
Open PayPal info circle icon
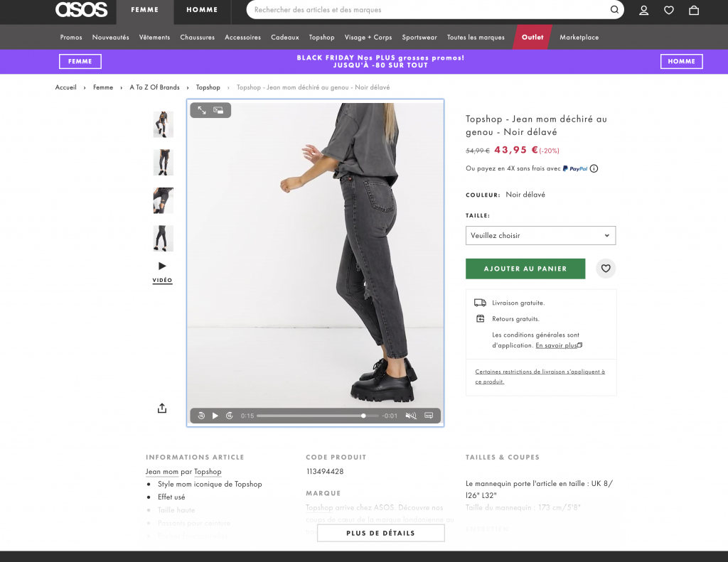coord(594,169)
